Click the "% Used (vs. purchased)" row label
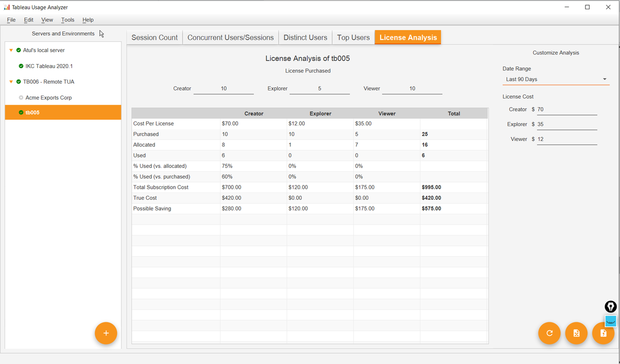The image size is (620, 364). click(162, 177)
